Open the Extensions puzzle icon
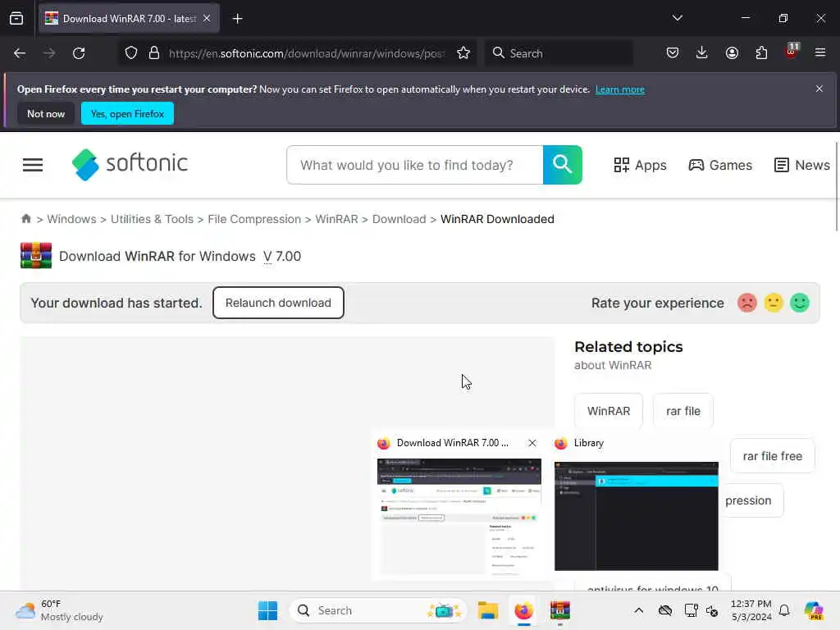 click(761, 52)
